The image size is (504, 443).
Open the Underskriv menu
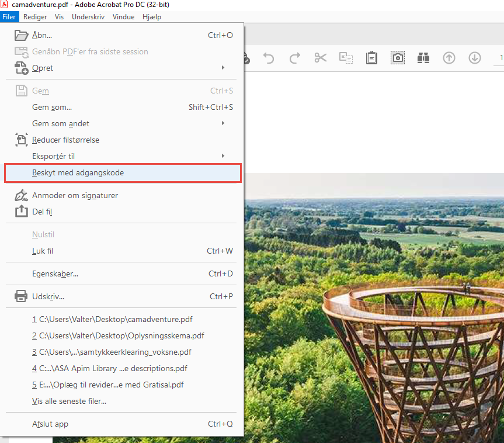click(x=88, y=17)
